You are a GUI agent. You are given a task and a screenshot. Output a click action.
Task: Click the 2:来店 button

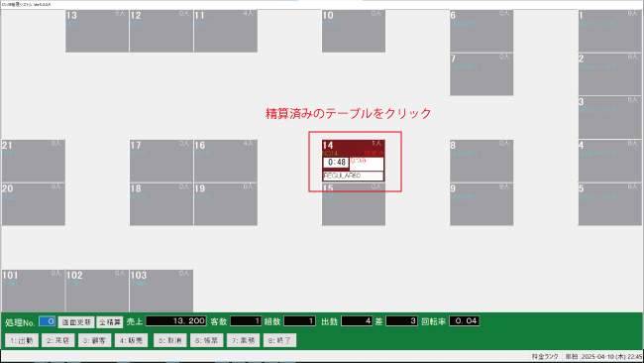tap(57, 340)
